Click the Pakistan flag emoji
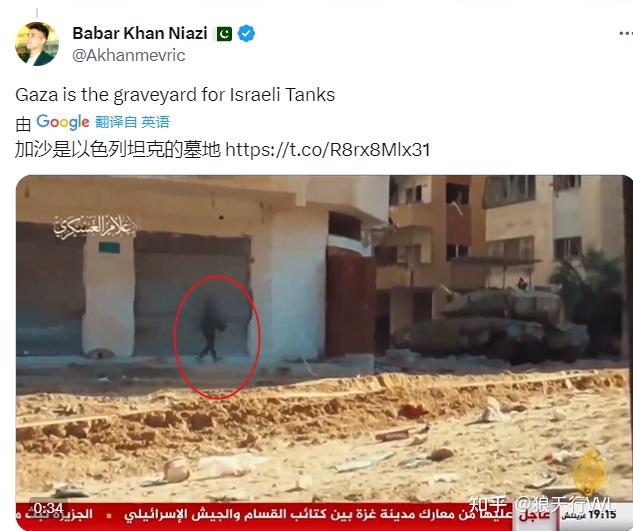Screen dimensions: 633x531 pyautogui.click(x=224, y=34)
